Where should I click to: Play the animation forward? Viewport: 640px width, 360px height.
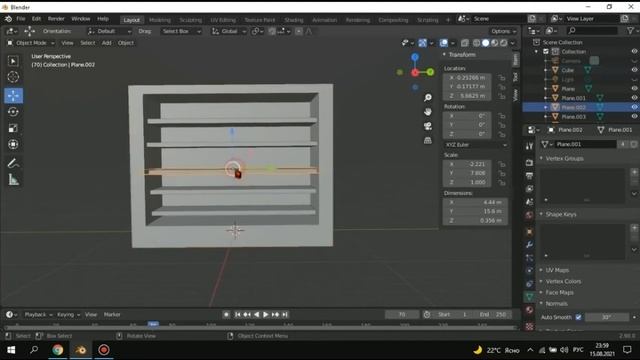266,315
